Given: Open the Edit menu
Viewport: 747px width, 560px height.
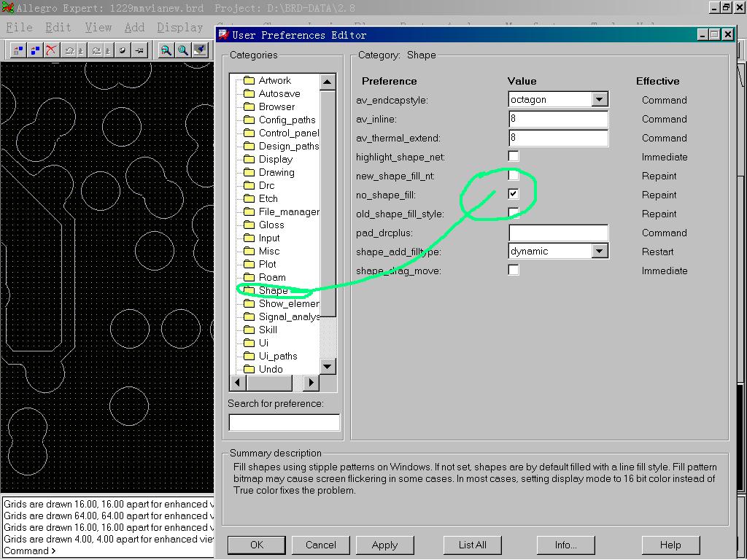Looking at the screenshot, I should pyautogui.click(x=58, y=28).
